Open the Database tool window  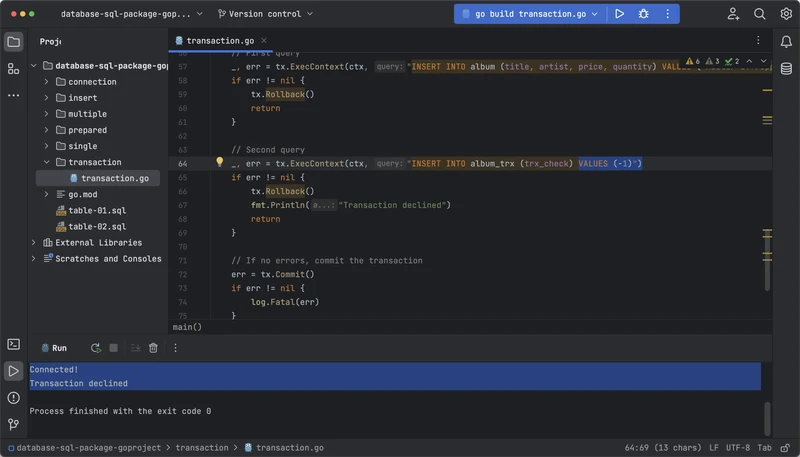pos(786,68)
